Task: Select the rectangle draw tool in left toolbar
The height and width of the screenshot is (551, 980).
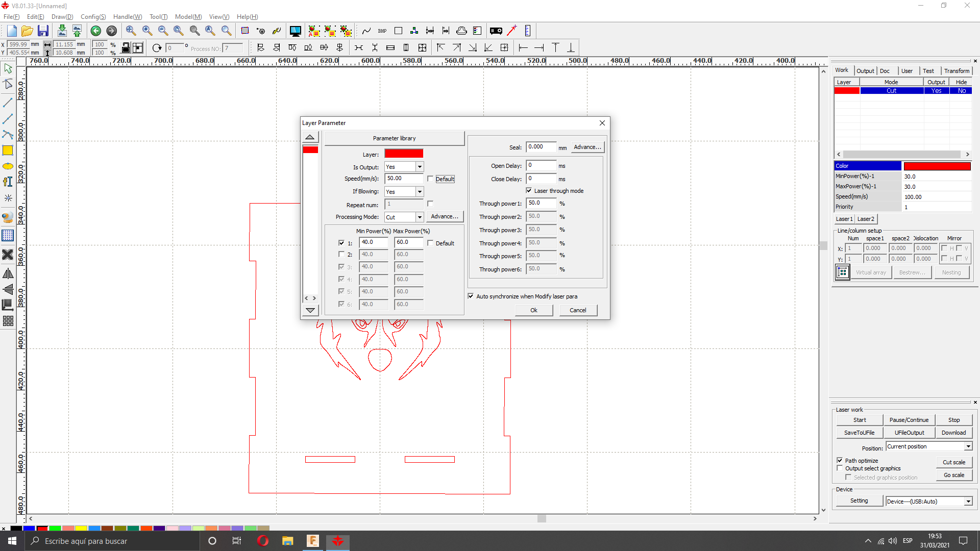Action: click(8, 151)
